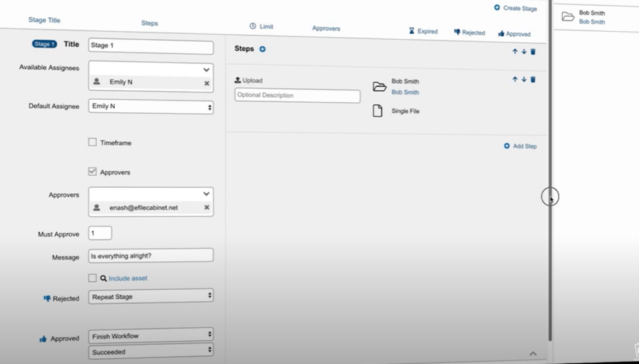Remove enash@efilecabinet.net approver
The image size is (639, 364).
[207, 208]
